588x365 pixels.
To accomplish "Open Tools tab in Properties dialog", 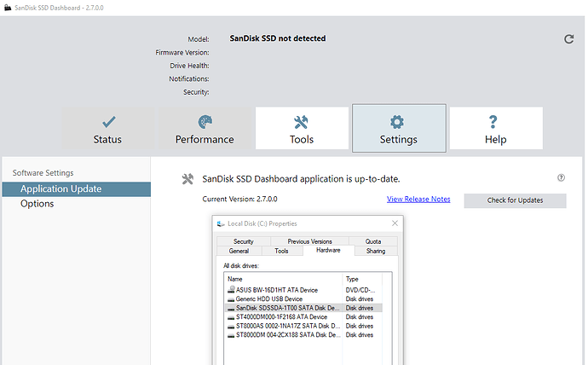I will tap(281, 251).
